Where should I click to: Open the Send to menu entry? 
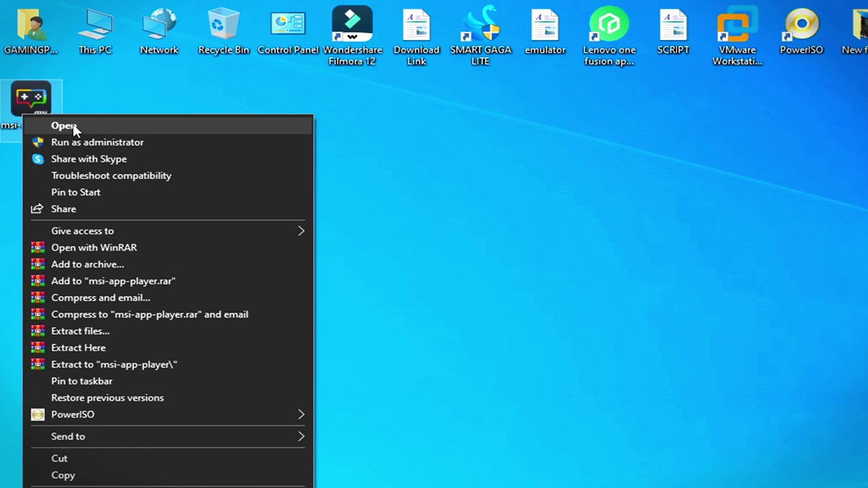[168, 436]
